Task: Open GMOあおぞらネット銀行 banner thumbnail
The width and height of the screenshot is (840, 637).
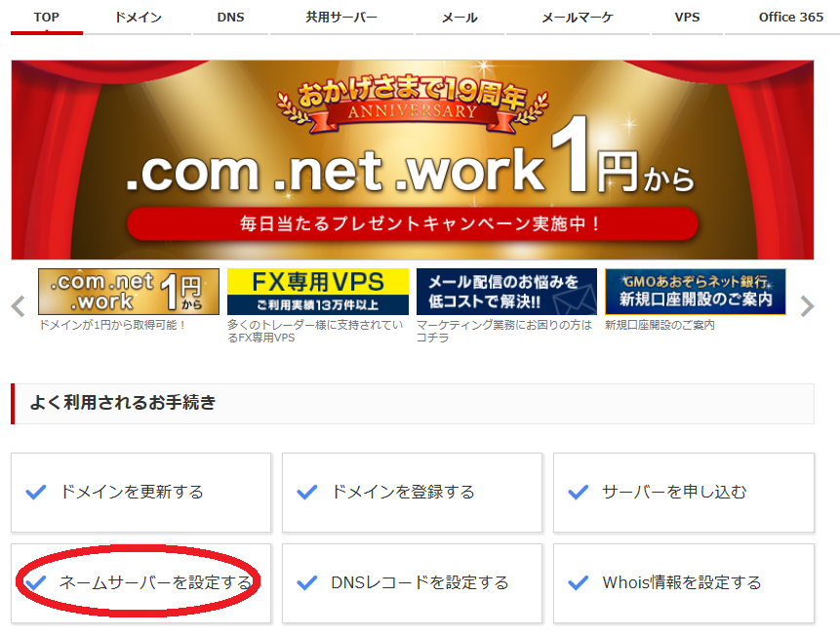Action: (x=696, y=292)
